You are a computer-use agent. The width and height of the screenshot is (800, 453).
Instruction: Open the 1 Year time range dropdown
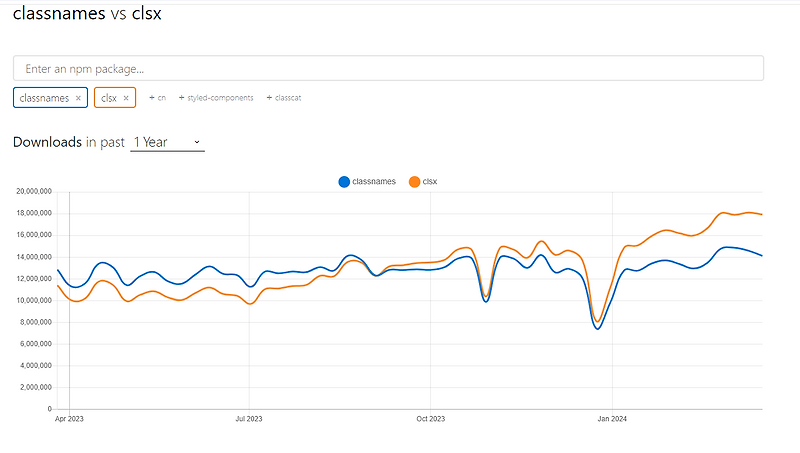pos(167,142)
